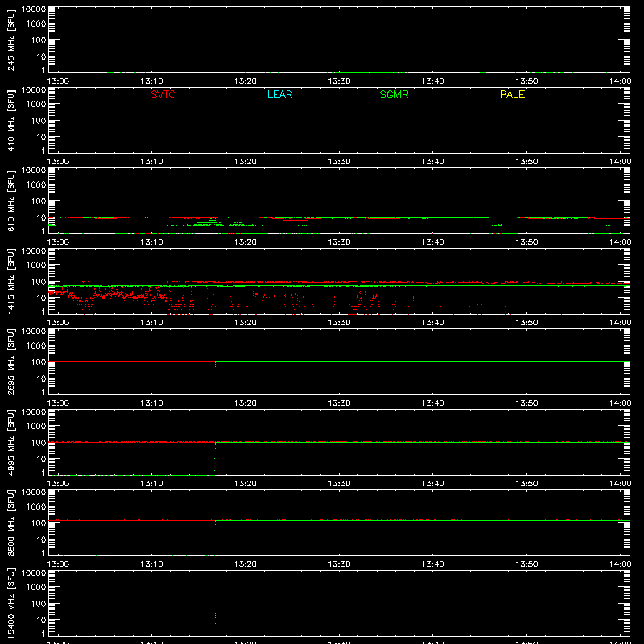644x644 pixels.
Task: Click the 13:00 tick label beneath the 8800 MHz plot
Action: [58, 564]
